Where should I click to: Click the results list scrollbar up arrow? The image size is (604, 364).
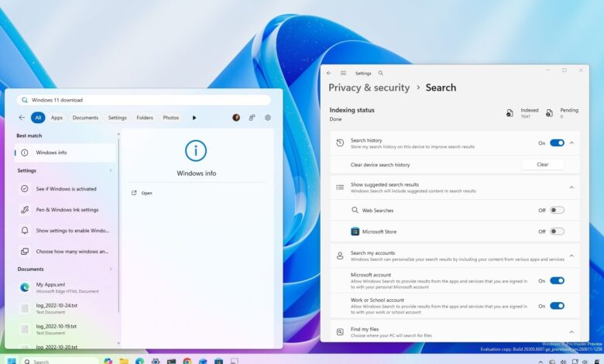[118, 134]
